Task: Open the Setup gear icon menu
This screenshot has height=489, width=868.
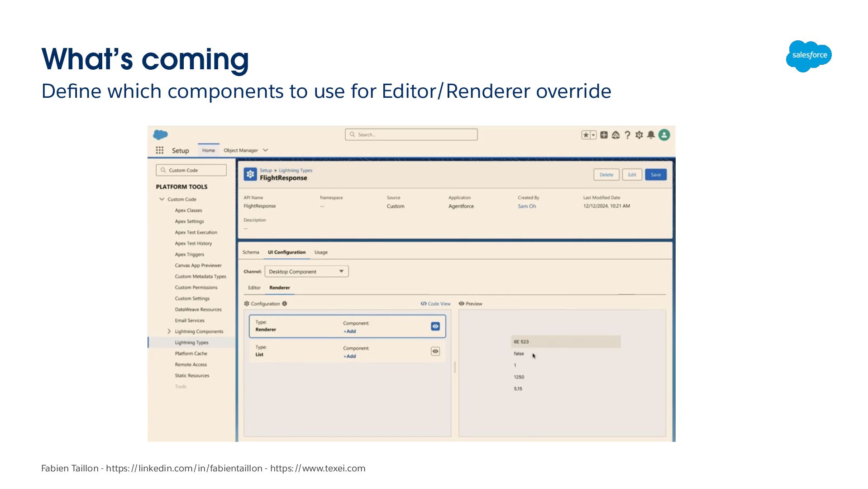Action: (639, 135)
